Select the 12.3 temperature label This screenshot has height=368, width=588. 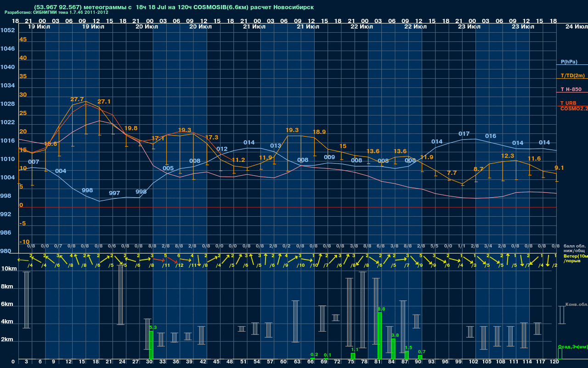(507, 156)
